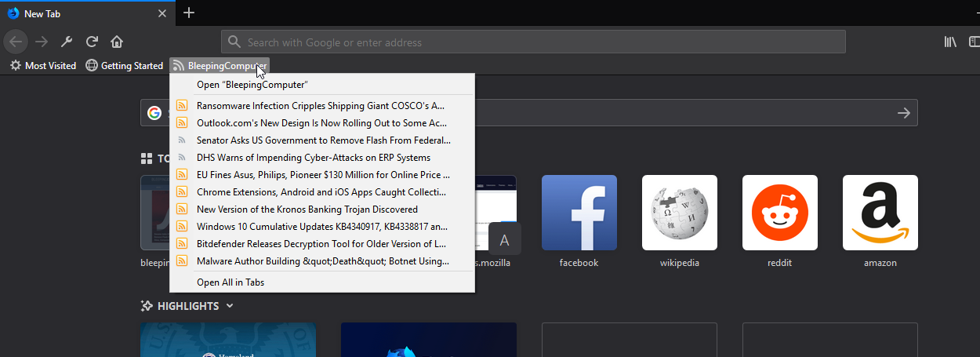The width and height of the screenshot is (980, 357).
Task: Choose Open All in Tabs
Action: click(x=322, y=282)
